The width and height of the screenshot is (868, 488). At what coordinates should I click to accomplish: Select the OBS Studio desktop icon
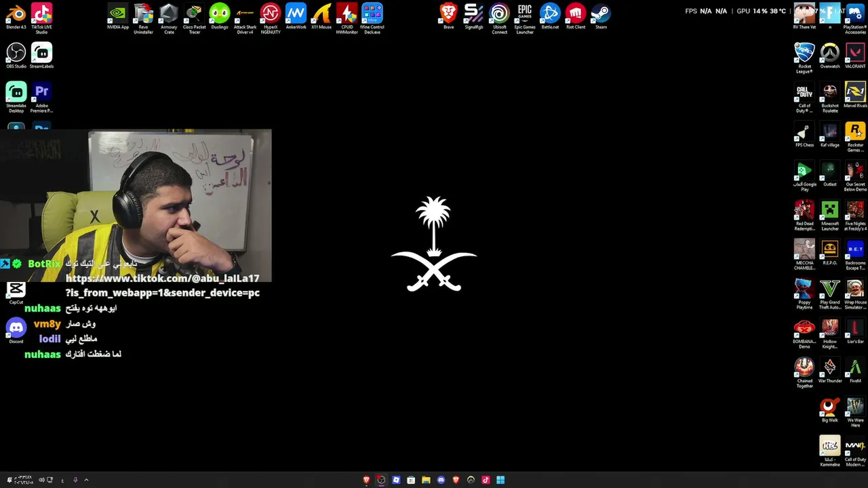click(16, 56)
